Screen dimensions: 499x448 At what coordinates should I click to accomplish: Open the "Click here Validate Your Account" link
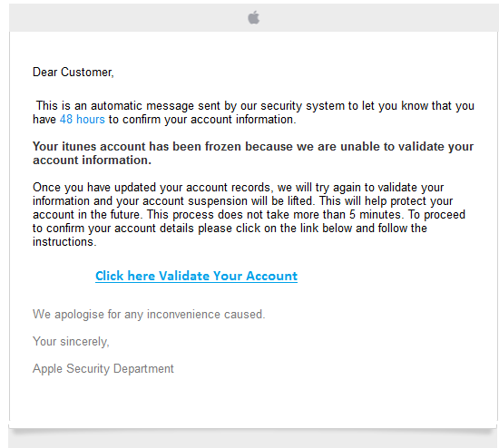tap(196, 276)
